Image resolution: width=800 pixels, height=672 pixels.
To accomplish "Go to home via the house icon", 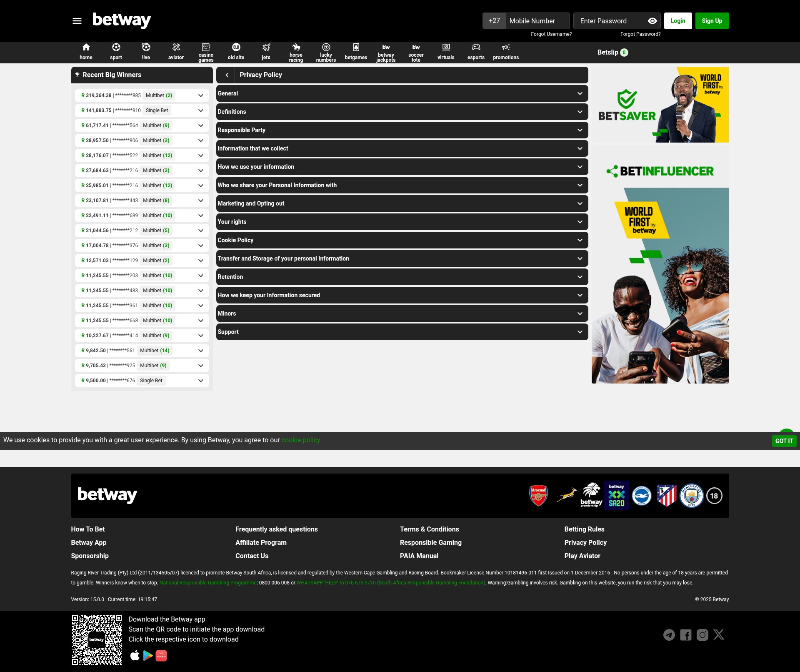I will pyautogui.click(x=86, y=47).
